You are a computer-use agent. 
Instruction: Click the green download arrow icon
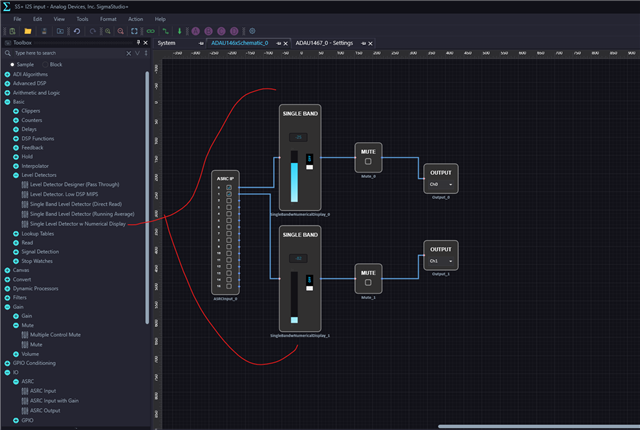coord(179,31)
